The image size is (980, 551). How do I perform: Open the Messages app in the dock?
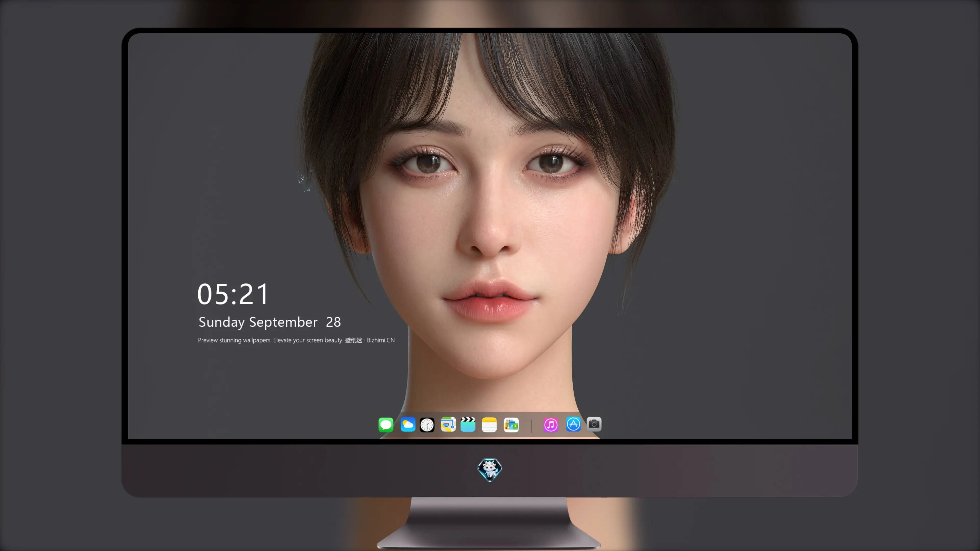pyautogui.click(x=386, y=424)
